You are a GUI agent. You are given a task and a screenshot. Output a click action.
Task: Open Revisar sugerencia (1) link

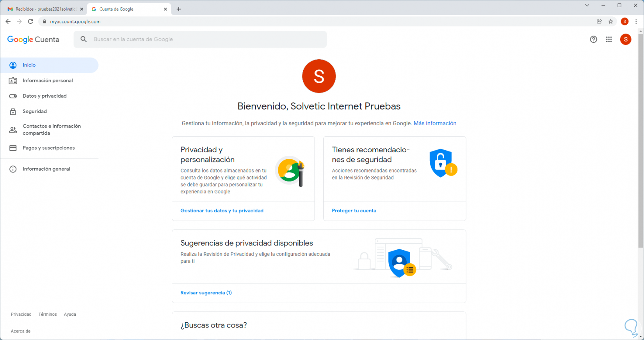206,293
